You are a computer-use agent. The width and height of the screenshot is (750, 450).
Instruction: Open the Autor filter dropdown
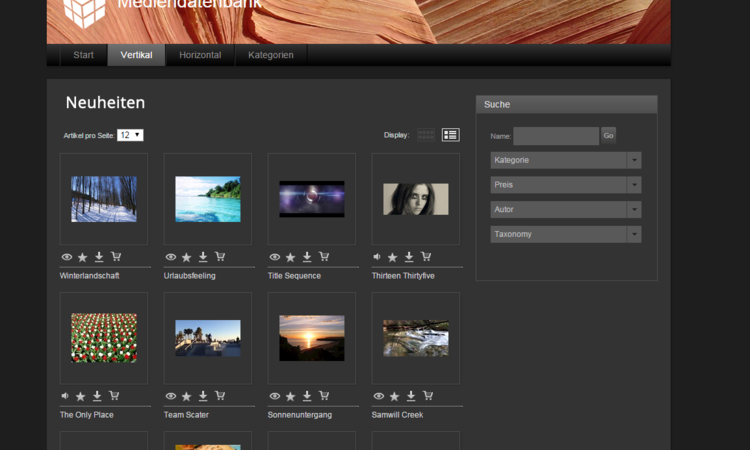pyautogui.click(x=566, y=209)
